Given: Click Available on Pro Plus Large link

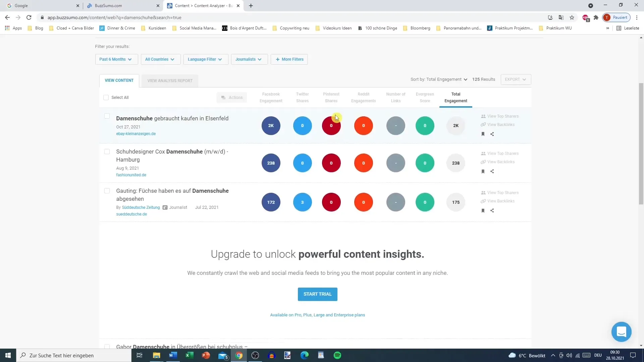Looking at the screenshot, I should click(318, 315).
